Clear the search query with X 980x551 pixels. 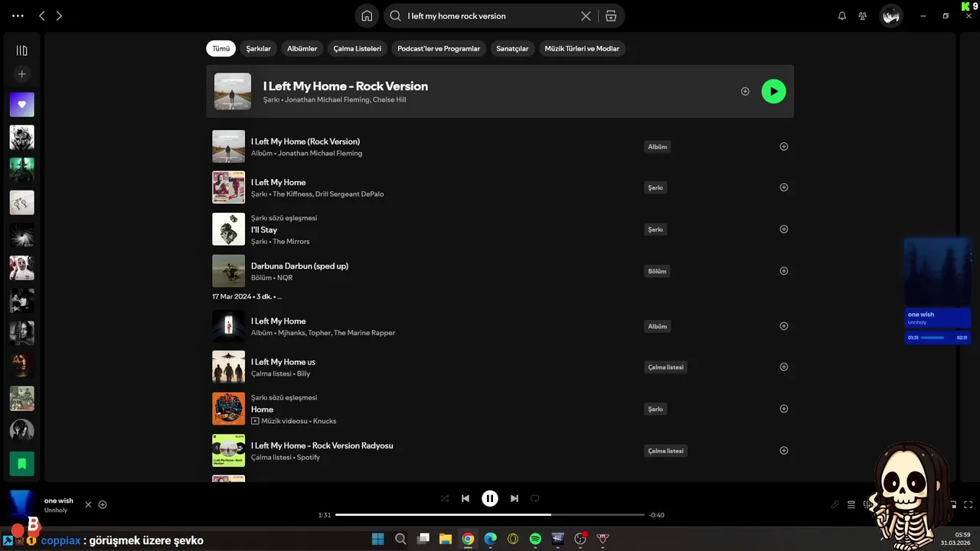pyautogui.click(x=586, y=15)
